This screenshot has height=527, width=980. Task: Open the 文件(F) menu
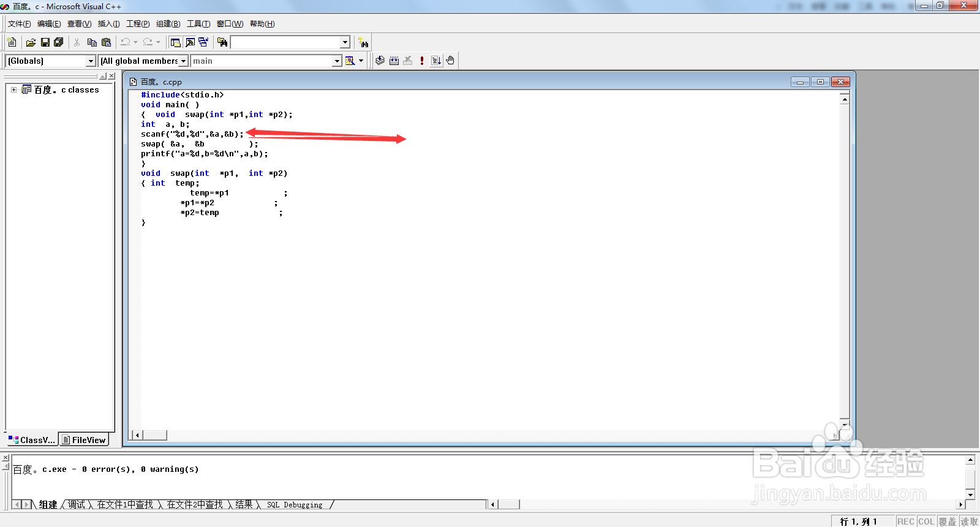(x=19, y=24)
